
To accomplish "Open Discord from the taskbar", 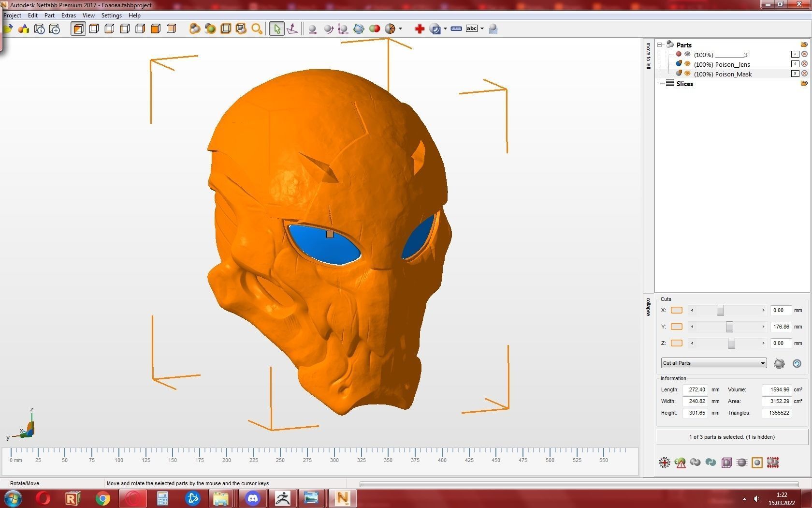I will 253,498.
